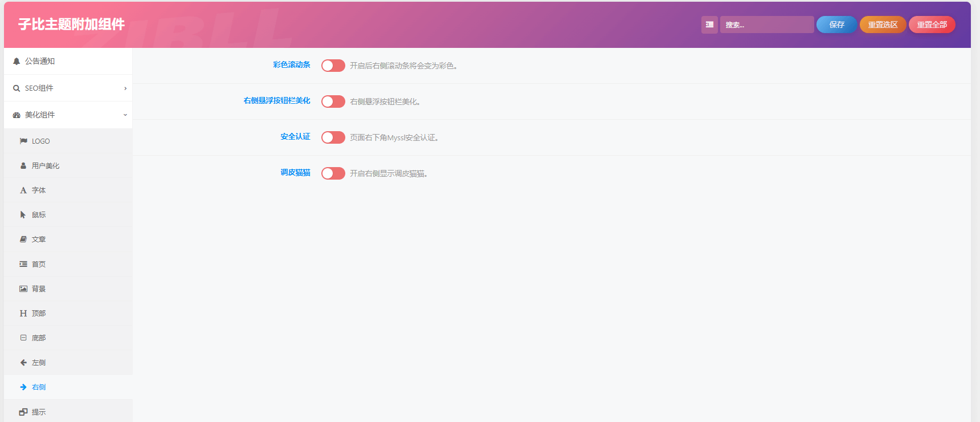Go to the 首页 settings item
Image resolution: width=980 pixels, height=422 pixels.
68,264
